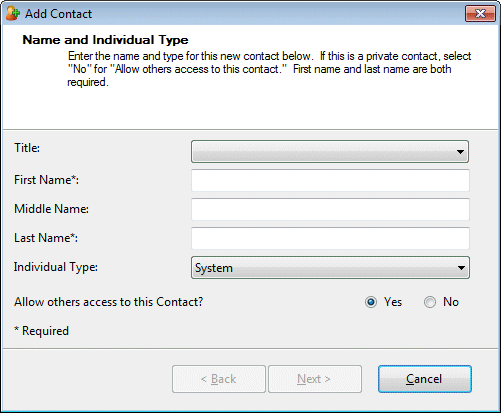Viewport: 501px width, 413px height.
Task: Click the Individual Type dropdown arrow
Action: [461, 268]
